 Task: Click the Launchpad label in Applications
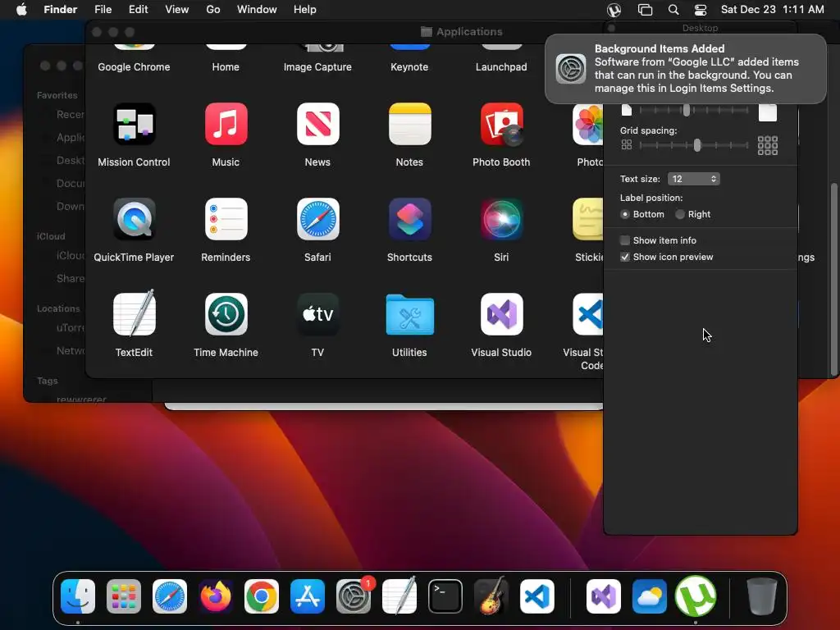(x=501, y=67)
